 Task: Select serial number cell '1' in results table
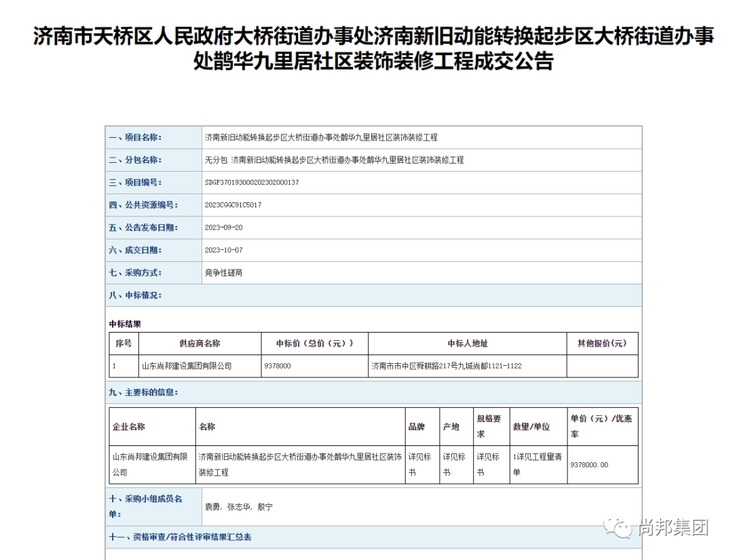pyautogui.click(x=124, y=366)
